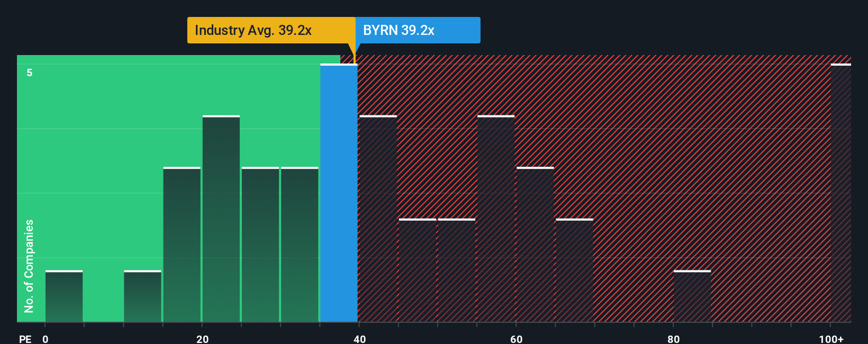Click the No. of Companies axis label
Viewport: 868px width, 344px height.
29,266
